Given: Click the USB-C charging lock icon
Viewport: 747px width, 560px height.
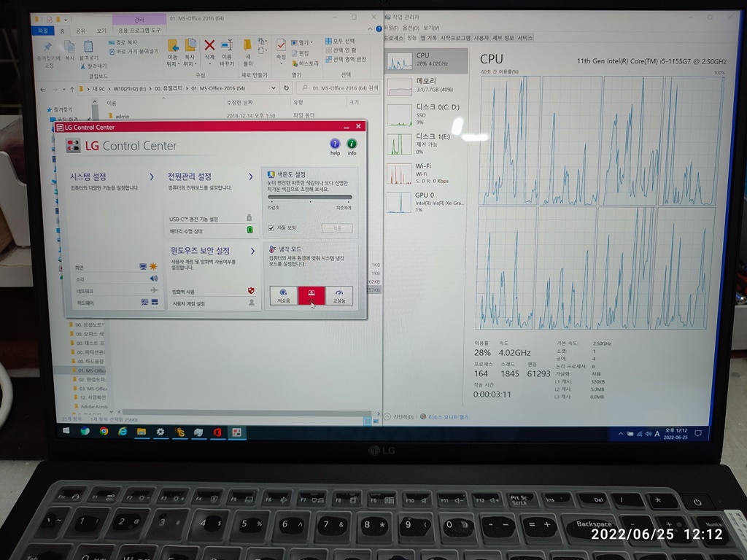Looking at the screenshot, I should [x=249, y=217].
